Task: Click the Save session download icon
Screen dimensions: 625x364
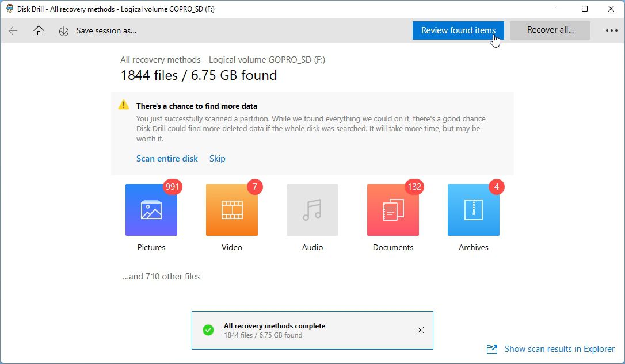Action: [x=64, y=31]
